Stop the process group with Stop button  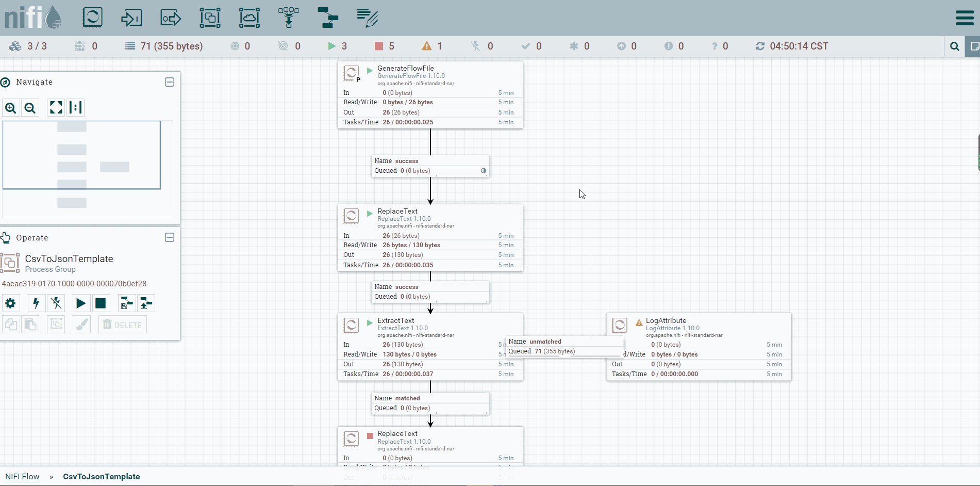[101, 303]
